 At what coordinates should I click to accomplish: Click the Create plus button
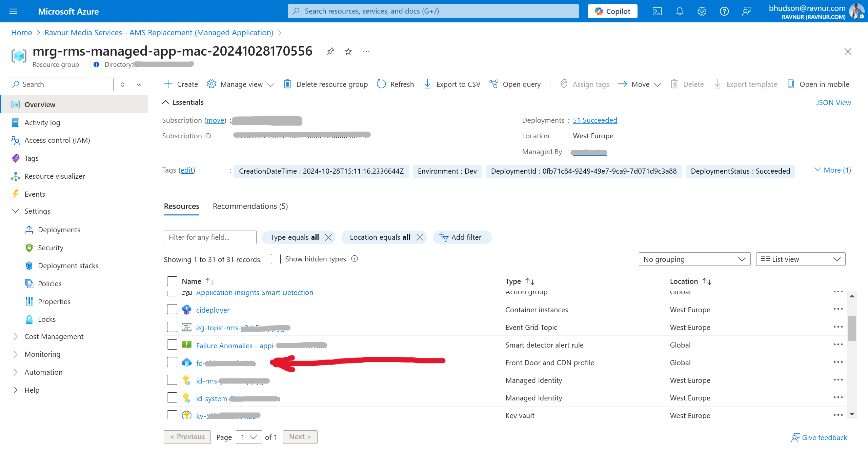click(181, 84)
